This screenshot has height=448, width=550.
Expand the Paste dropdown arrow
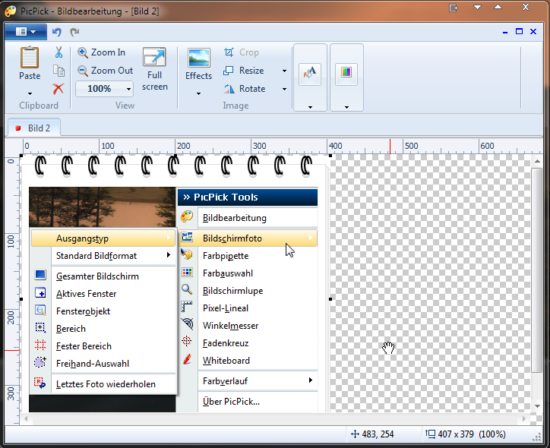coord(30,94)
